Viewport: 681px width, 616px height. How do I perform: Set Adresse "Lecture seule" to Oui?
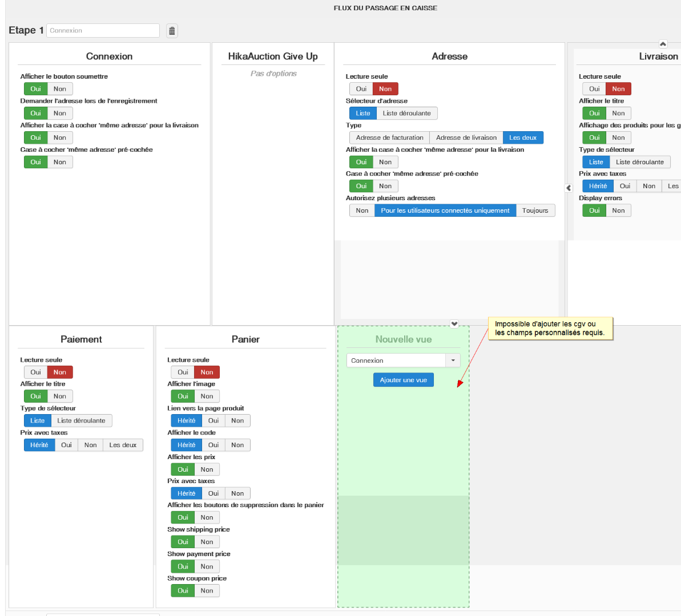pyautogui.click(x=361, y=89)
